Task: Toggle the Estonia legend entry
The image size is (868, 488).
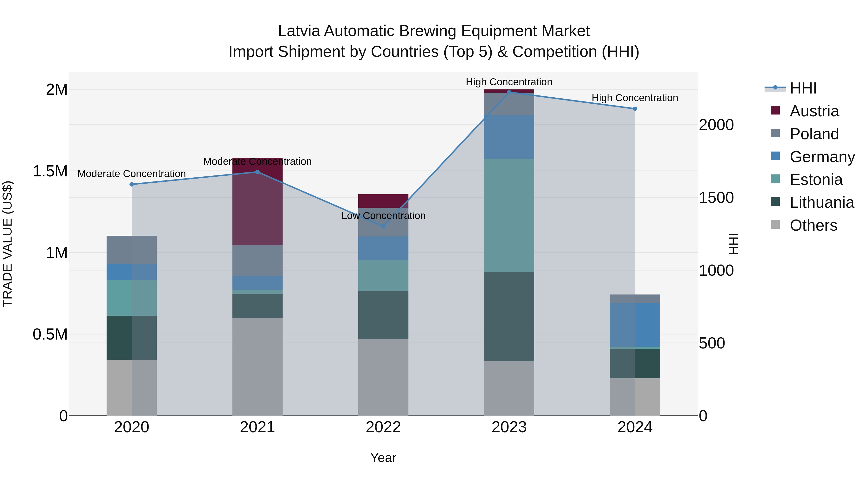Action: point(807,180)
